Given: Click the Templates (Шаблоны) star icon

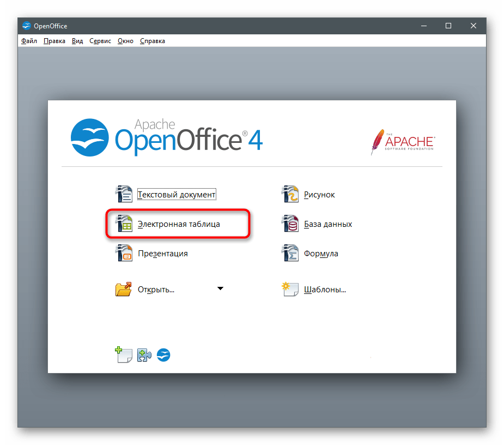Looking at the screenshot, I should [290, 289].
